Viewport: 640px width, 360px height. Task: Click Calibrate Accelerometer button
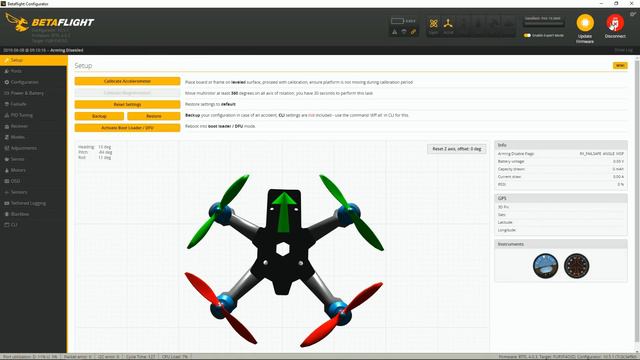tap(127, 81)
